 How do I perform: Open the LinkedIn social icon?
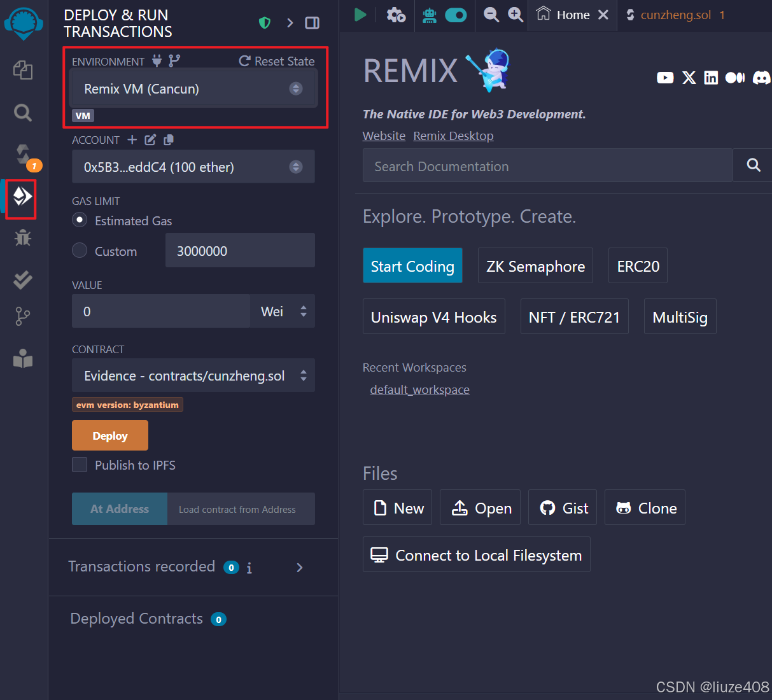point(711,78)
